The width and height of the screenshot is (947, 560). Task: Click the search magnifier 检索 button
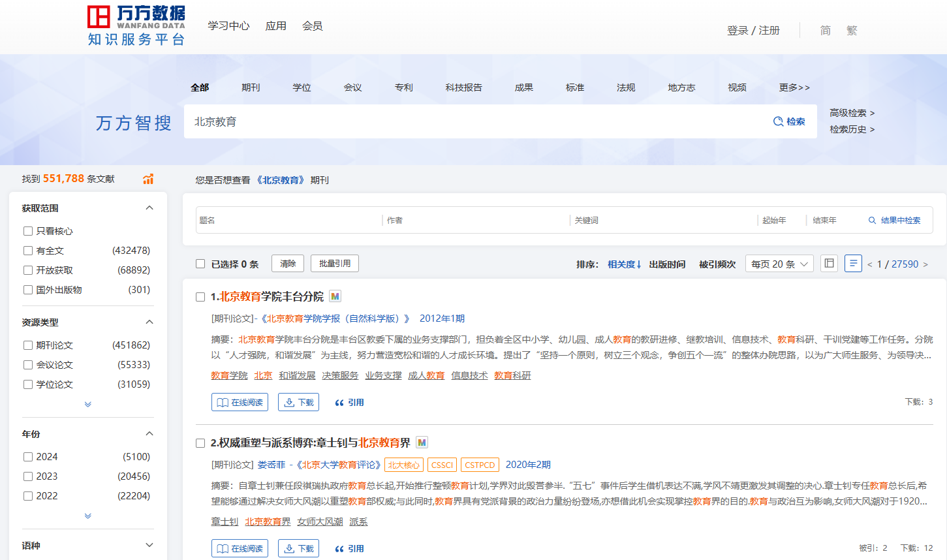(789, 121)
